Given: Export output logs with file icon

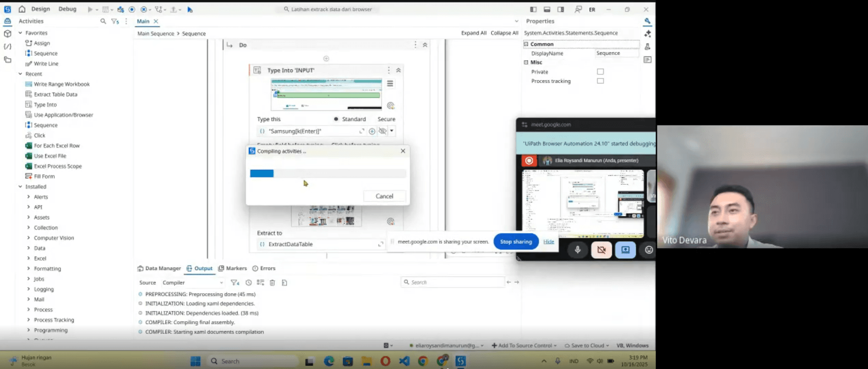Looking at the screenshot, I should pos(285,282).
